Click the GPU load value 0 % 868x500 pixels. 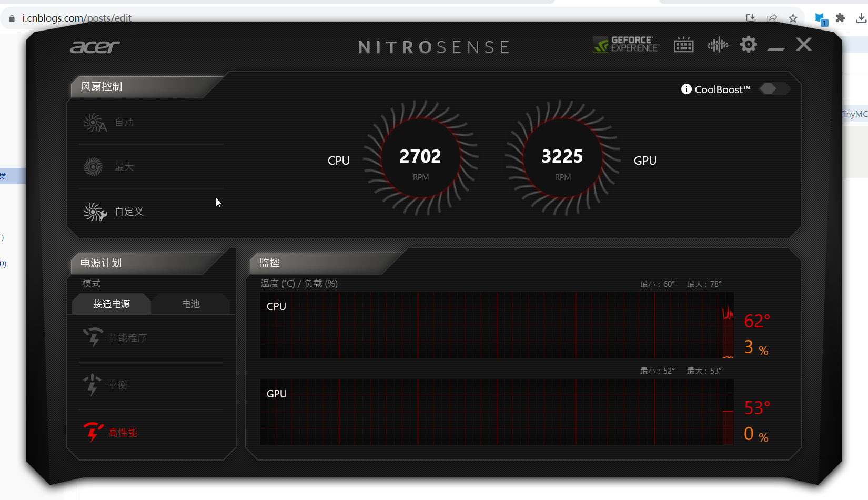pos(756,434)
